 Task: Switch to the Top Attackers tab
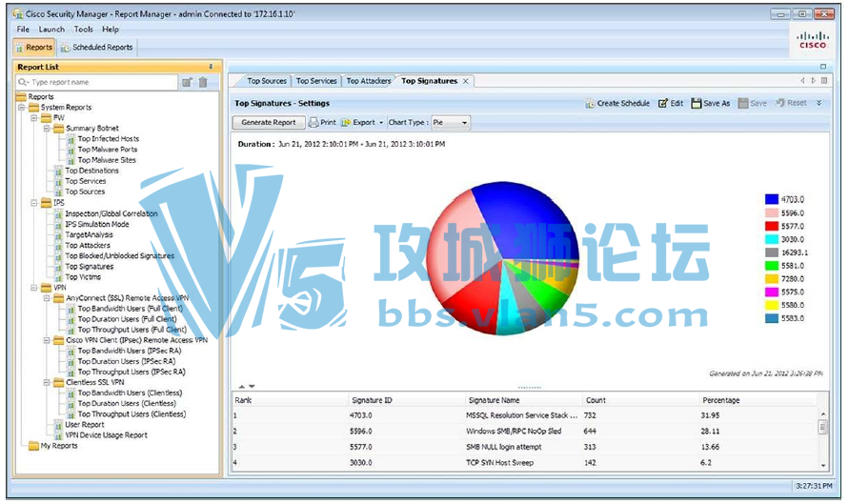(x=369, y=81)
